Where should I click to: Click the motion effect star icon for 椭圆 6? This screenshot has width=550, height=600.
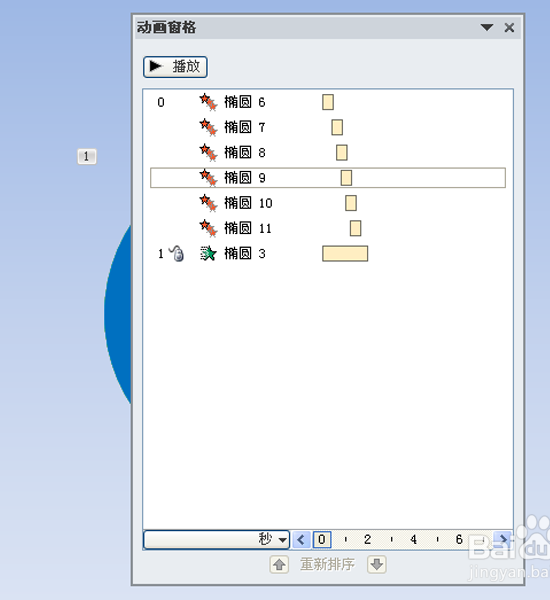[x=208, y=102]
